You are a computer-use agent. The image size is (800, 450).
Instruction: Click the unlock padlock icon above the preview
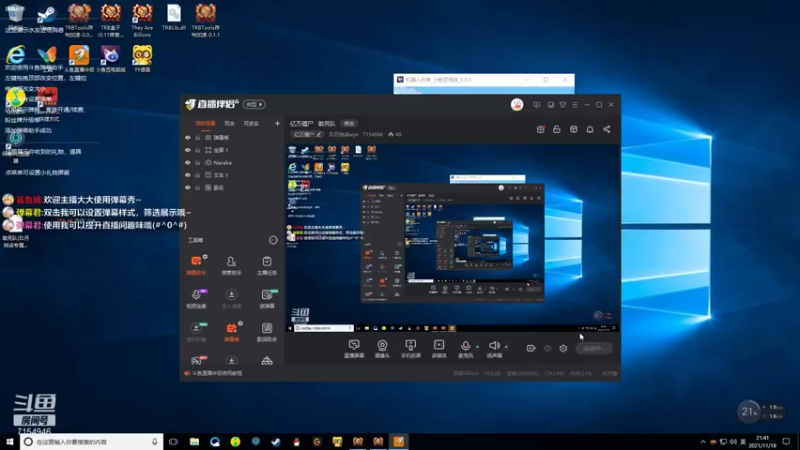pyautogui.click(x=557, y=130)
